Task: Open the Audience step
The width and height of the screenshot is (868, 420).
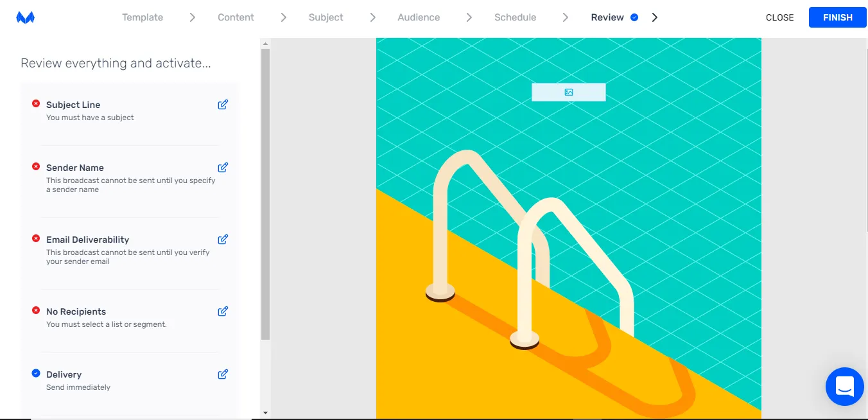Action: tap(419, 17)
